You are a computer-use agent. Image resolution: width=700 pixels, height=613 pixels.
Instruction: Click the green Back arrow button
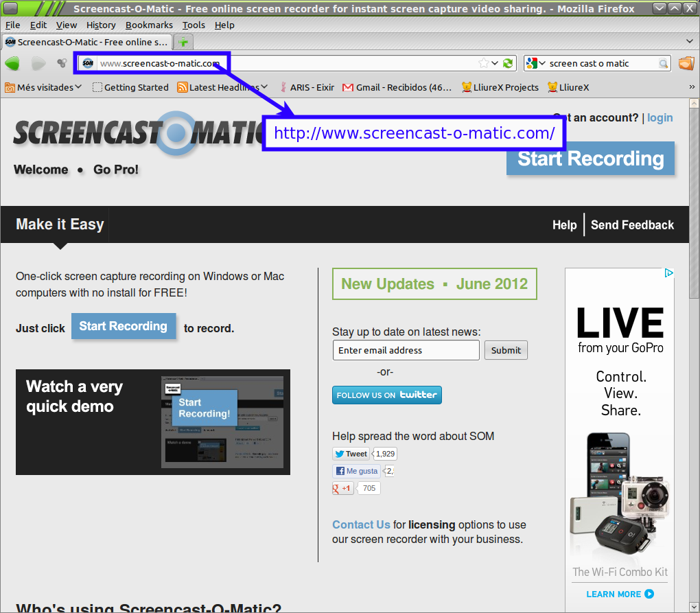[12, 63]
